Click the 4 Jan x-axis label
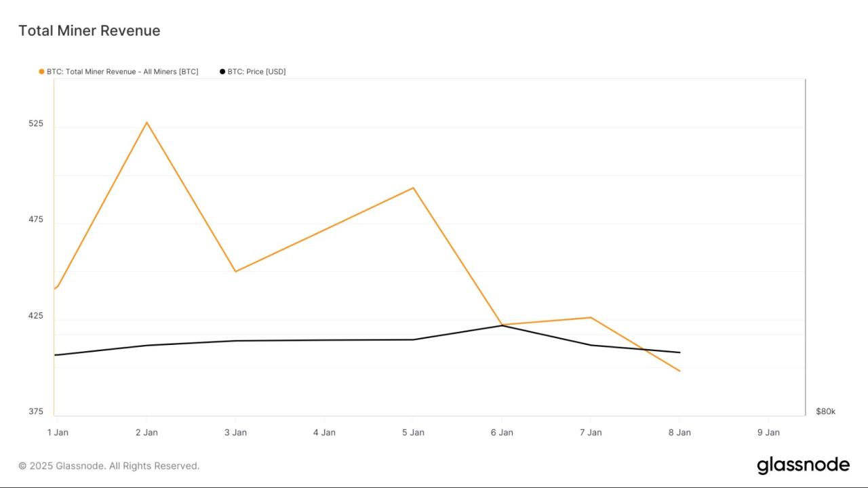Screen dimensions: 868x488 pyautogui.click(x=324, y=432)
